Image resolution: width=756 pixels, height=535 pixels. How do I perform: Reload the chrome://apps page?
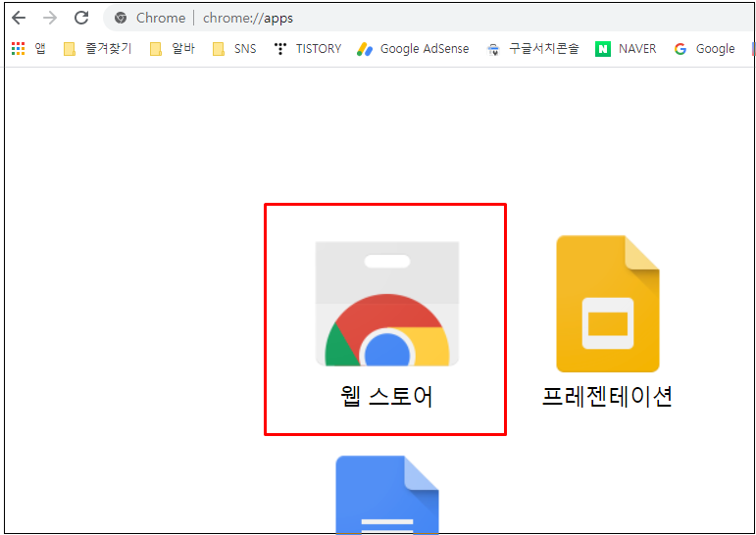point(81,19)
